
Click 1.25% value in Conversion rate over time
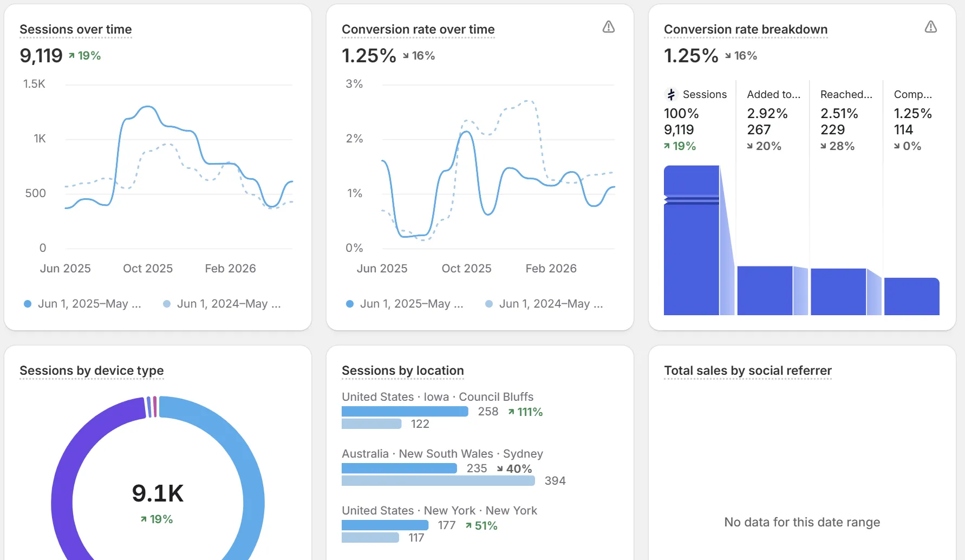point(369,55)
